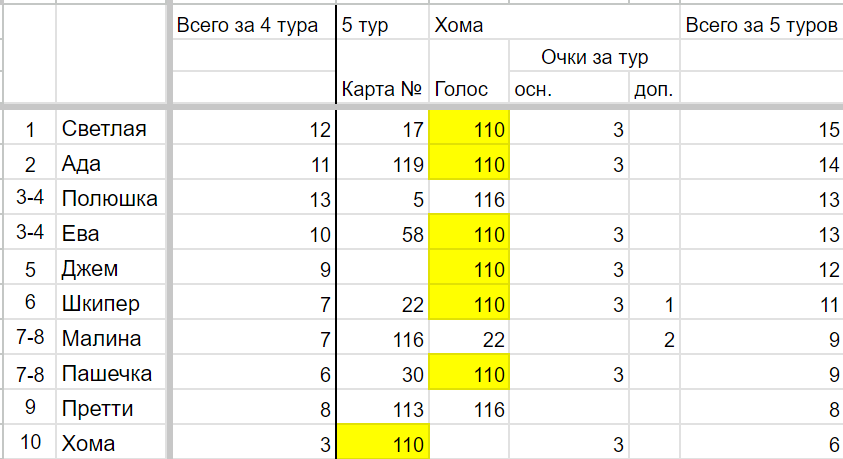Click the доп. column header
The height and width of the screenshot is (459, 843).
(654, 88)
